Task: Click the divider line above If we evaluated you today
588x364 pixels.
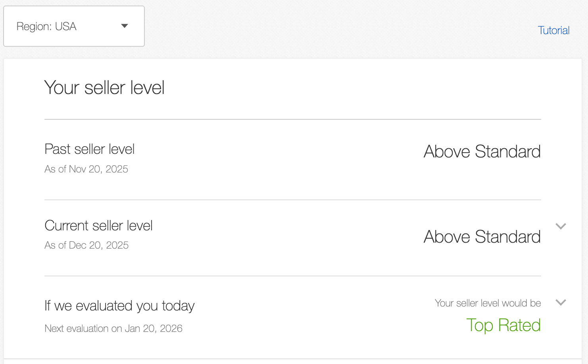Action: [293, 276]
